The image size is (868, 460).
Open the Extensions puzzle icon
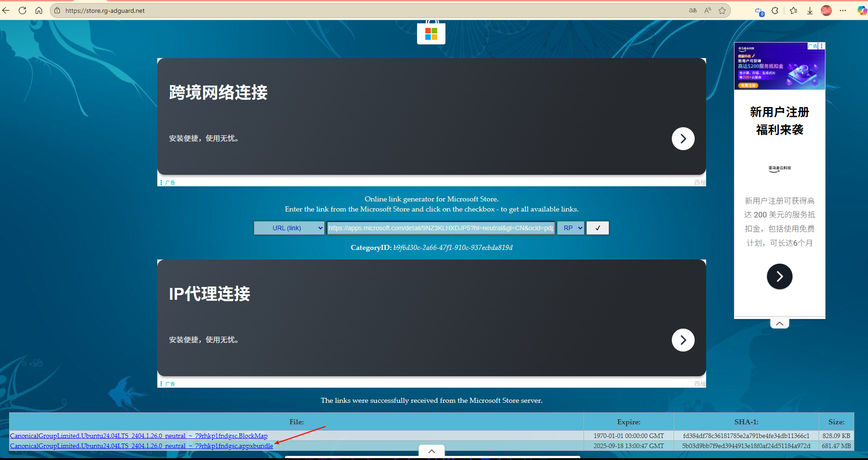(775, 11)
